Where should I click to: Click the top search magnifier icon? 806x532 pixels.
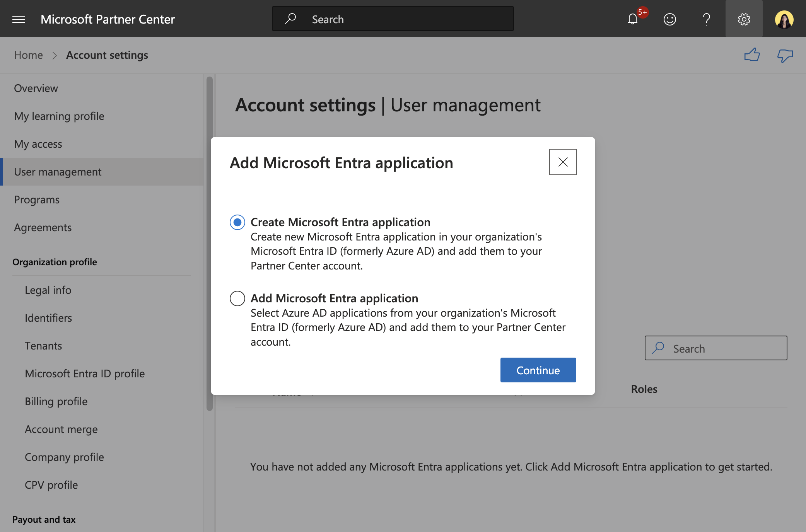click(x=290, y=19)
